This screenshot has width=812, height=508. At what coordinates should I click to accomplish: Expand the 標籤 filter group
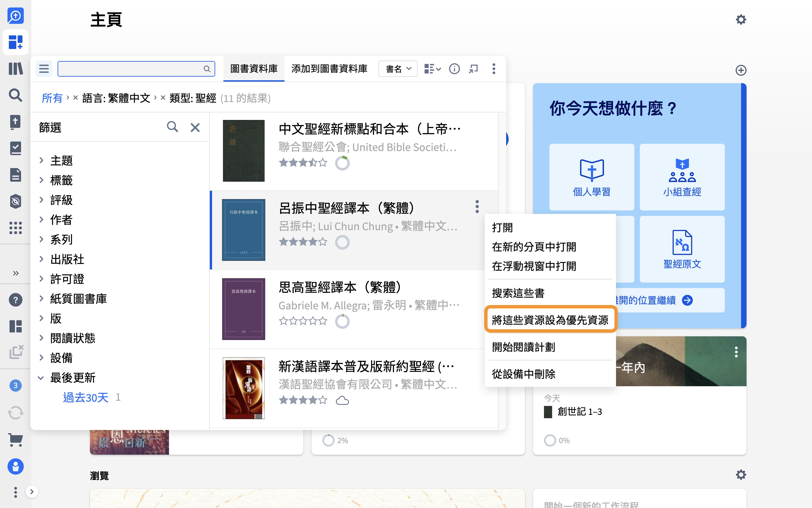[41, 180]
